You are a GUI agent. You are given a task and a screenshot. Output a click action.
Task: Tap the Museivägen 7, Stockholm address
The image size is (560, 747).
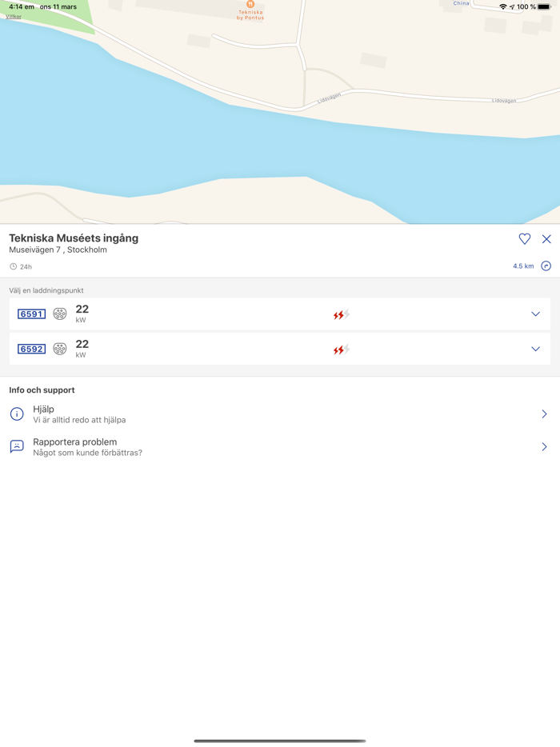[58, 250]
